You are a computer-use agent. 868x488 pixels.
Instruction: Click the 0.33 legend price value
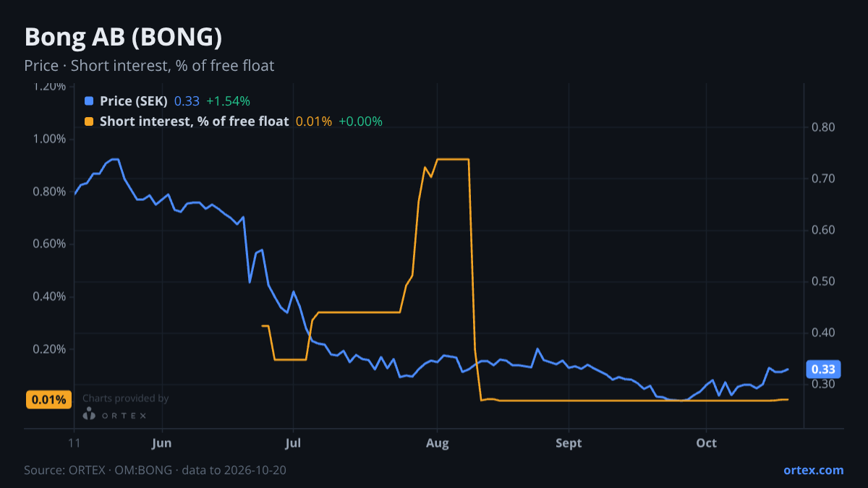(x=187, y=101)
